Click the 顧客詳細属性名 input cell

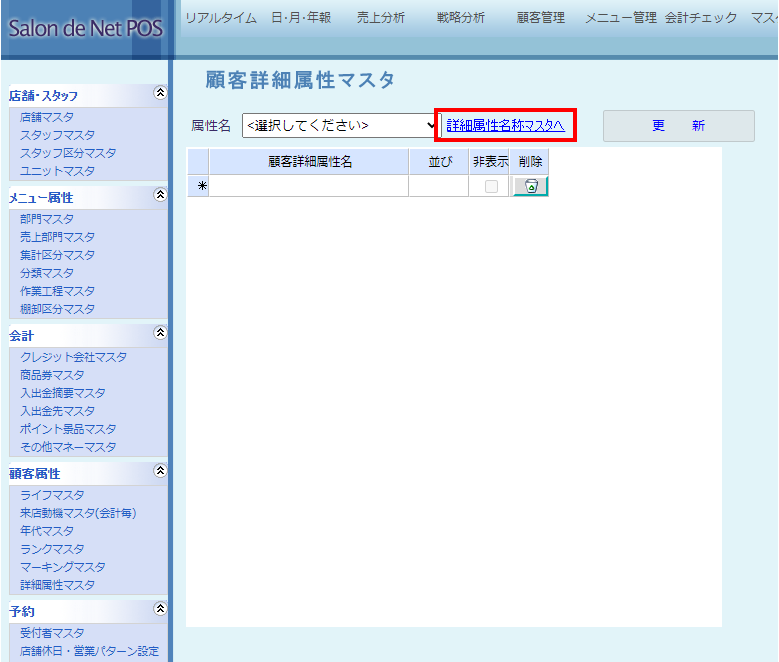point(308,186)
